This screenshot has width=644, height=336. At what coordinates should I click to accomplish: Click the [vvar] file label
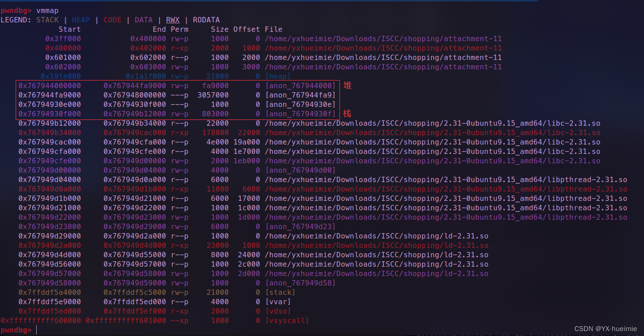pyautogui.click(x=278, y=302)
